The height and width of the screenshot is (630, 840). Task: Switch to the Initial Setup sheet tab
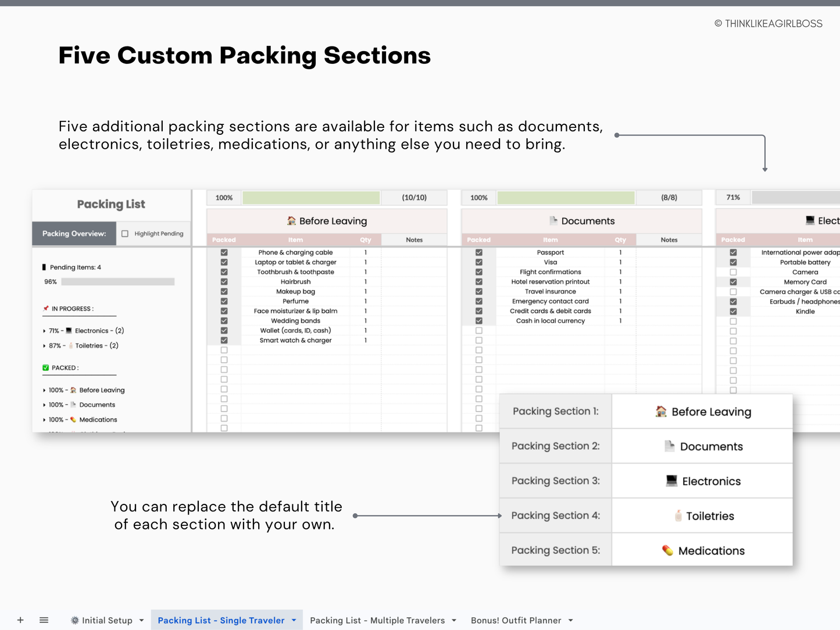(107, 620)
